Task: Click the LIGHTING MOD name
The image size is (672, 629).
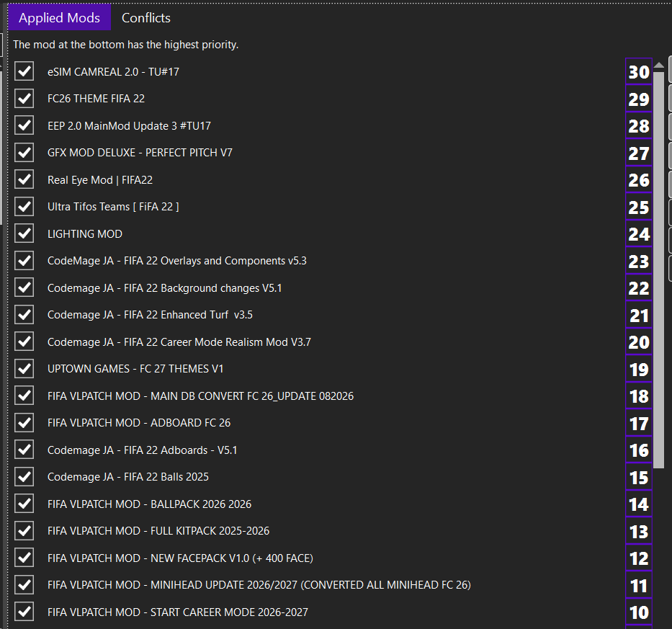Action: (x=85, y=233)
